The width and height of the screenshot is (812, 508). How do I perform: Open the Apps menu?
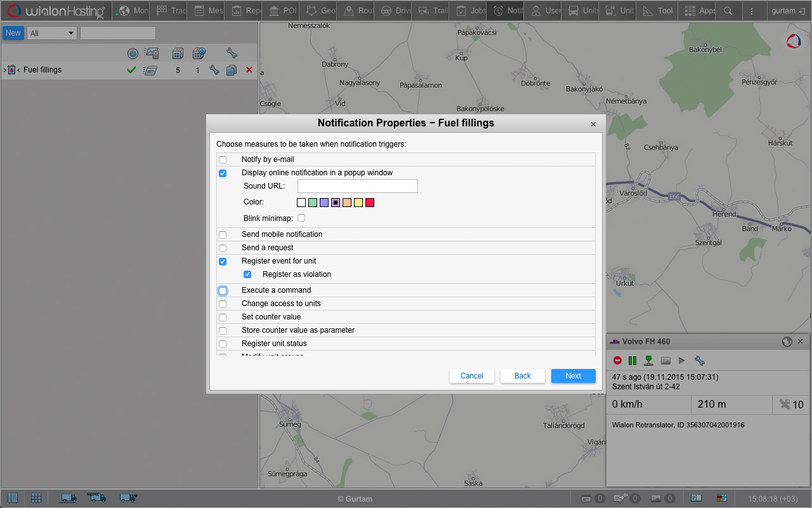(697, 11)
